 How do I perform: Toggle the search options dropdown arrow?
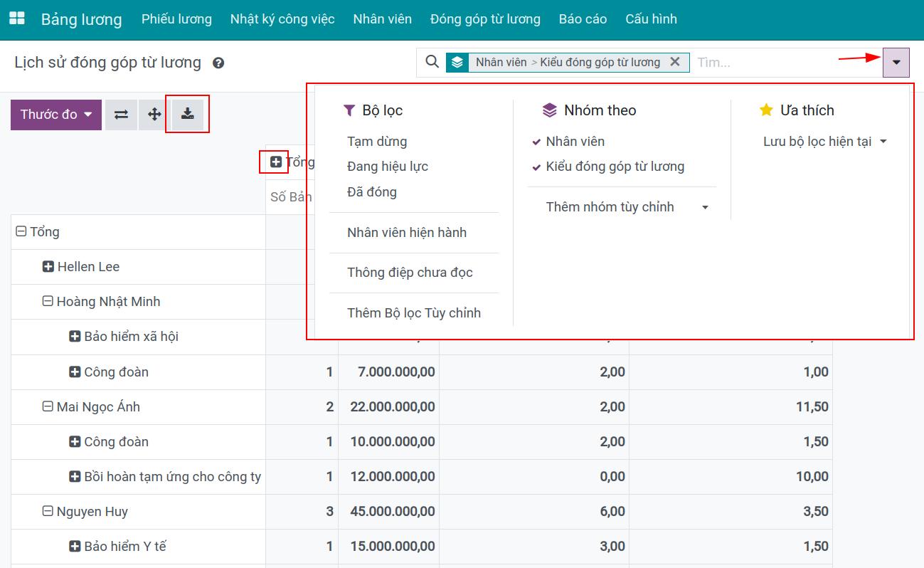[x=896, y=63]
